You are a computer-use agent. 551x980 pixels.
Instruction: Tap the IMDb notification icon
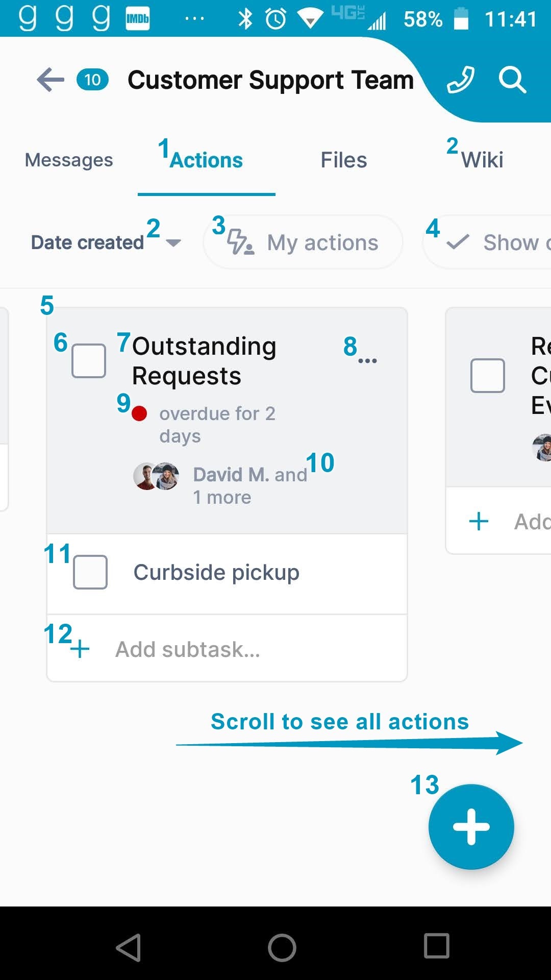138,19
